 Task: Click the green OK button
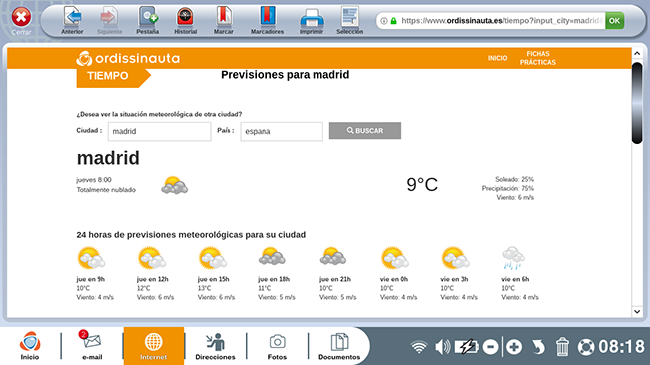coord(614,21)
